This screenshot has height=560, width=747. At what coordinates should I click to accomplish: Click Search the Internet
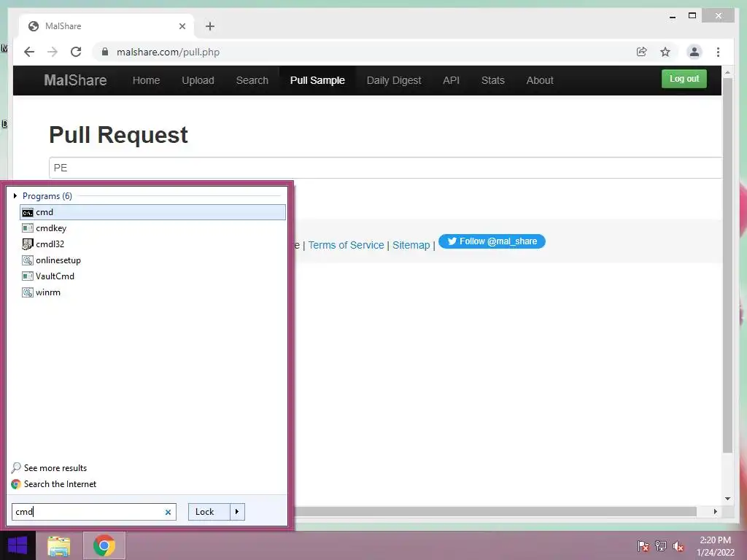[54, 484]
